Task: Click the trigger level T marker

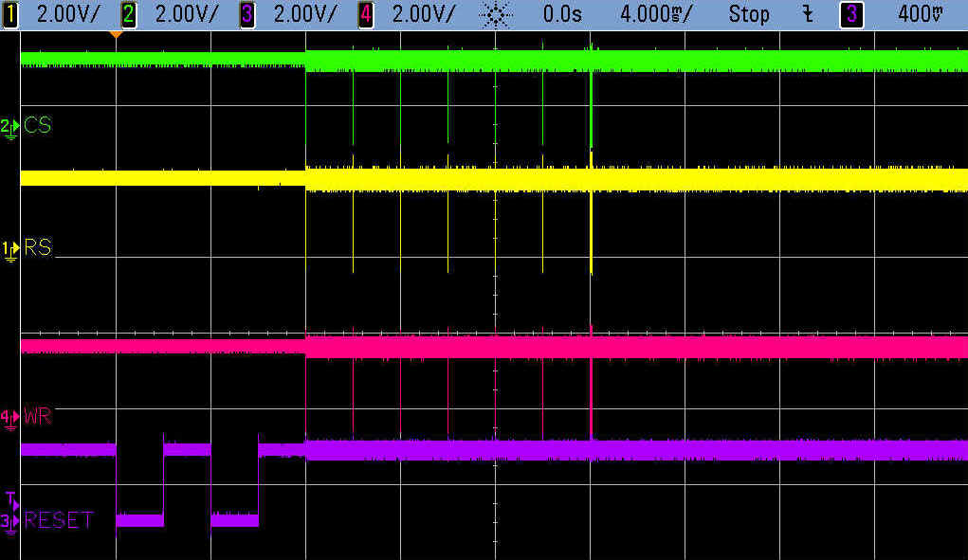Action: point(10,498)
